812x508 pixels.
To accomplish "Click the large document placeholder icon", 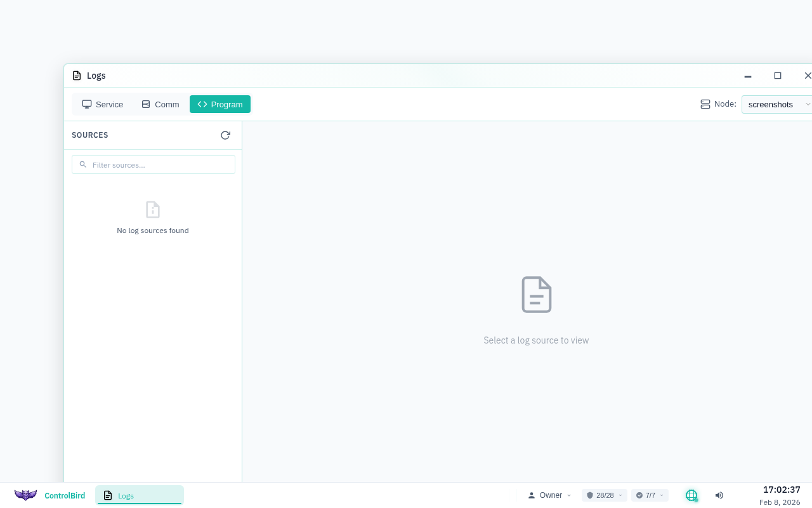I will (x=537, y=295).
